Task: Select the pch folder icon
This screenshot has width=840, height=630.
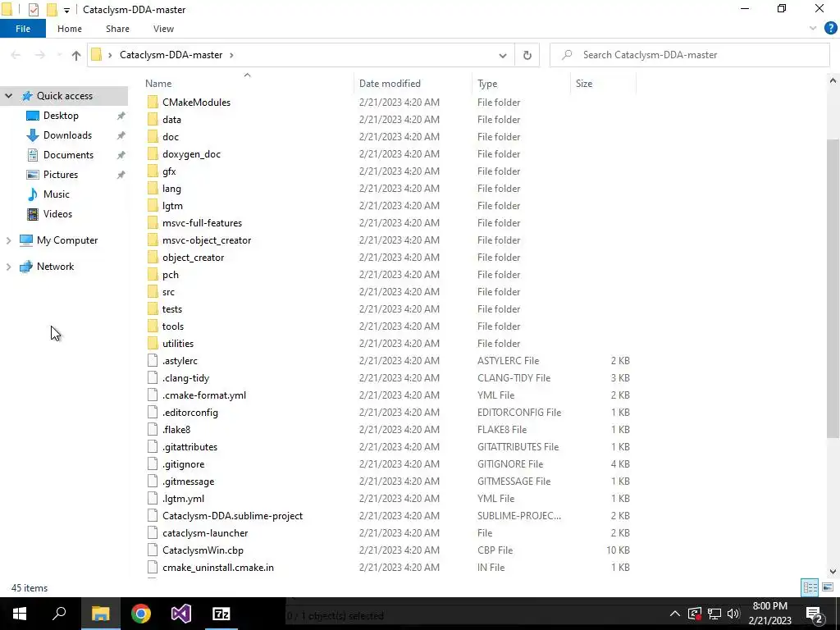Action: (153, 275)
